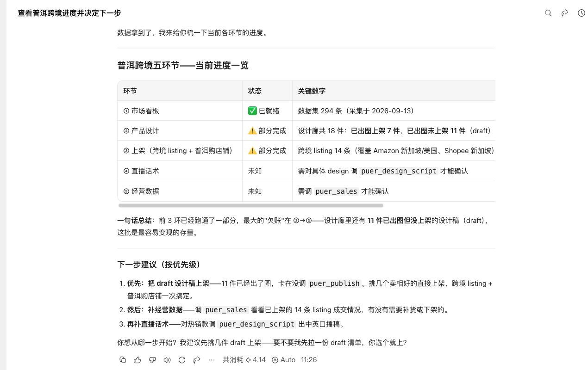Screen dimensions: 588x370
Task: Share the reply using the bottom arrow icon
Action: click(x=197, y=360)
